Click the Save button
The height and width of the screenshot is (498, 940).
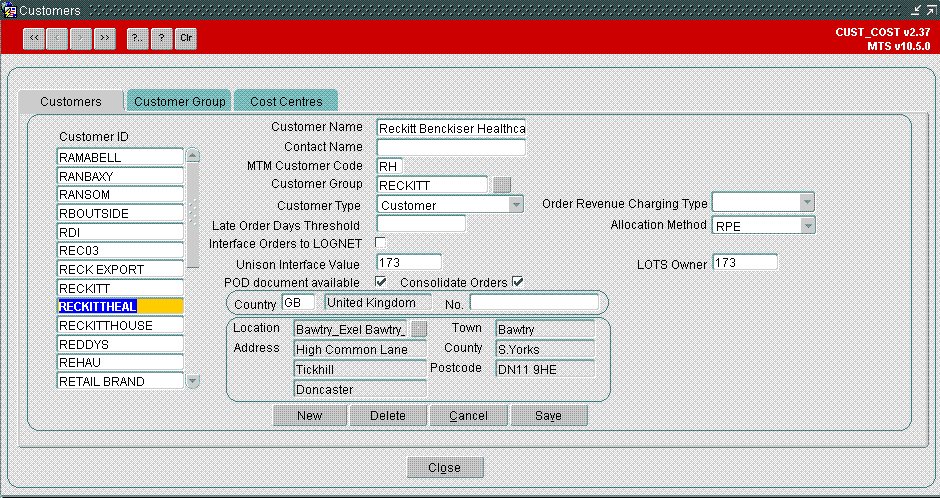549,415
